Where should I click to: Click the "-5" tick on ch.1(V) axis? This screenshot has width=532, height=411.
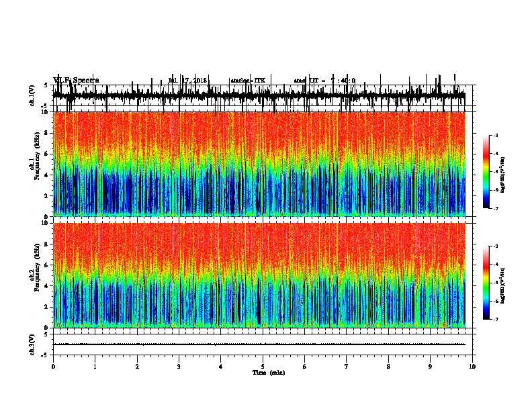click(x=45, y=106)
